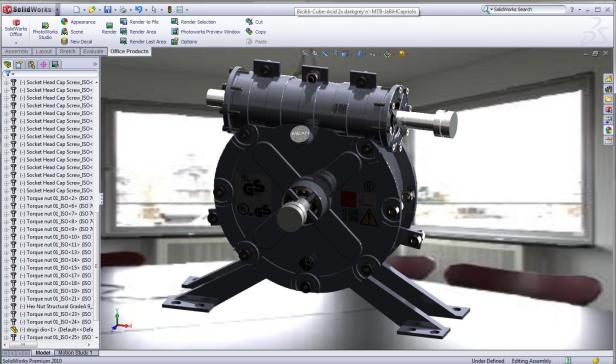Image resolution: width=616 pixels, height=364 pixels.
Task: Click the Open document icon
Action: coord(92,9)
